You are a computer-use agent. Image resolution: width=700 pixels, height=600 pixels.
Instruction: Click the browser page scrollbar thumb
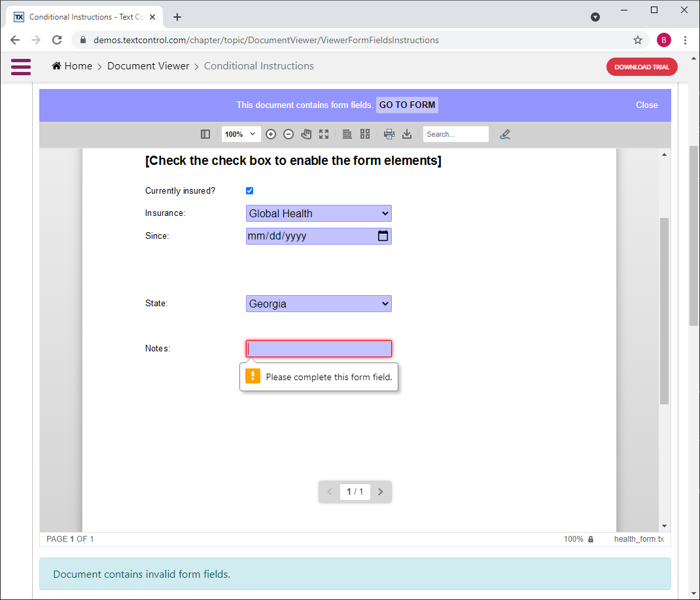pos(693,236)
